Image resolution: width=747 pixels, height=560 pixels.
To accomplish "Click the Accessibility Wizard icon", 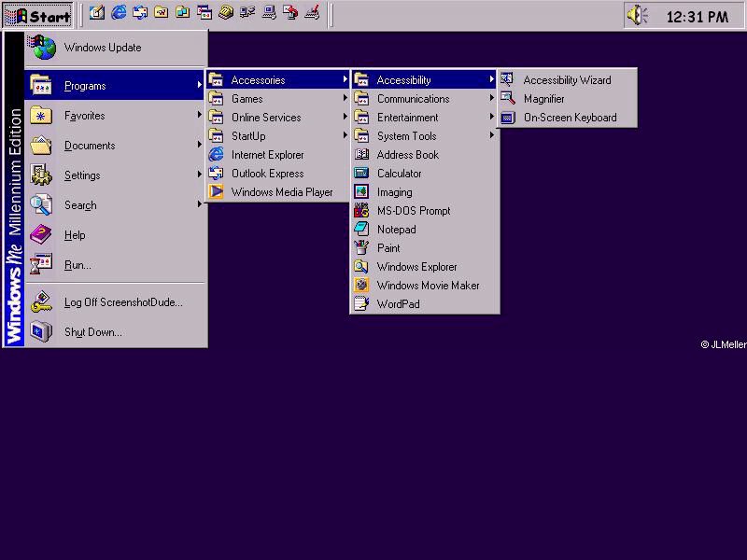I will (508, 79).
